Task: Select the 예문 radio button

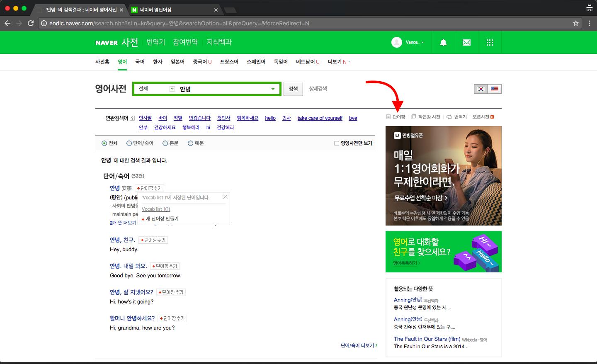Action: [190, 143]
